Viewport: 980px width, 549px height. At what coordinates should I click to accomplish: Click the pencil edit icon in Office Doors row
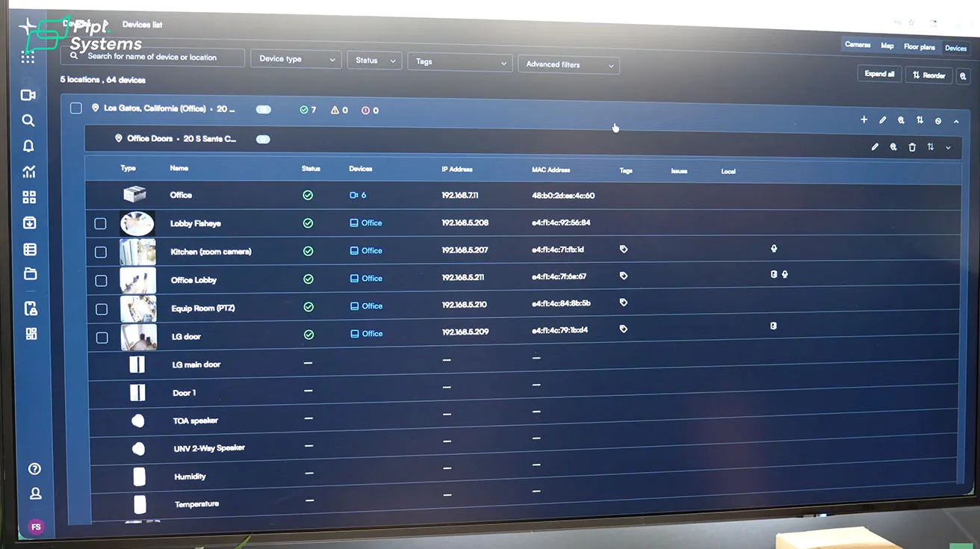(875, 147)
